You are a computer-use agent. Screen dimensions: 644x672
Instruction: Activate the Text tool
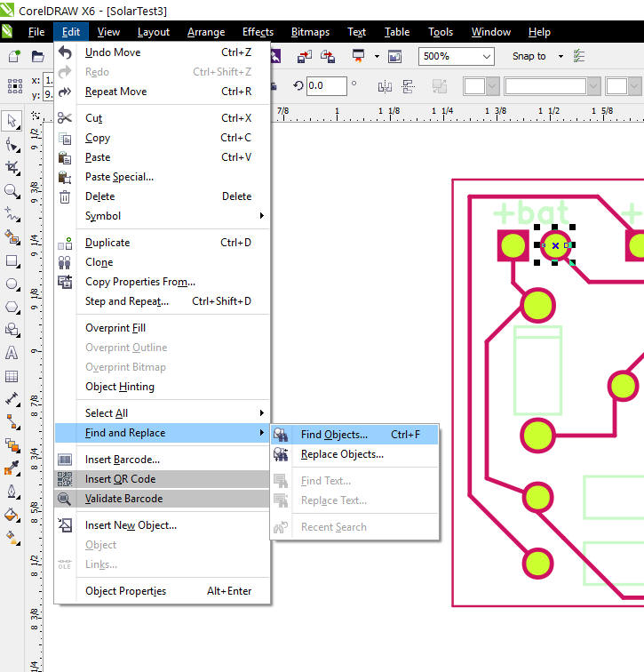12,353
